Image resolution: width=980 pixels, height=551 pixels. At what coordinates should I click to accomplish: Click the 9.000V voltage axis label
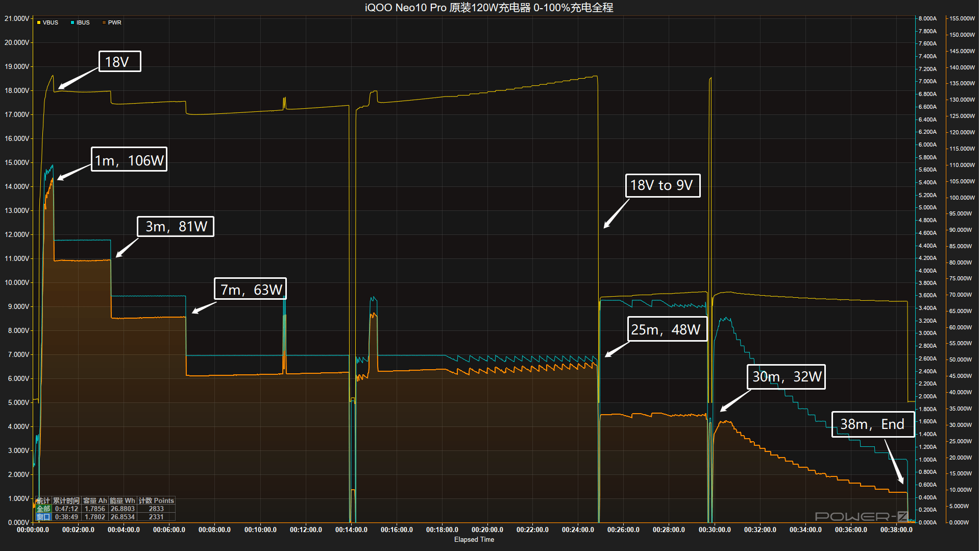click(x=18, y=306)
